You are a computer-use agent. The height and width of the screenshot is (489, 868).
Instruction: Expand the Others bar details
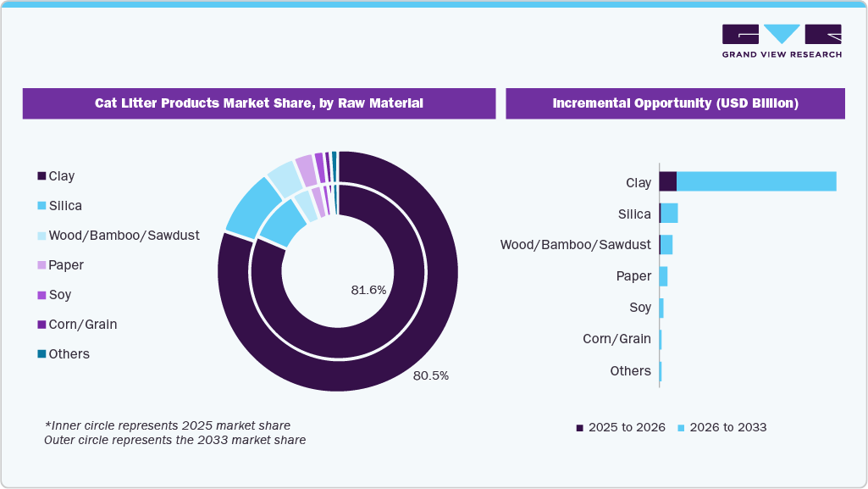(662, 370)
